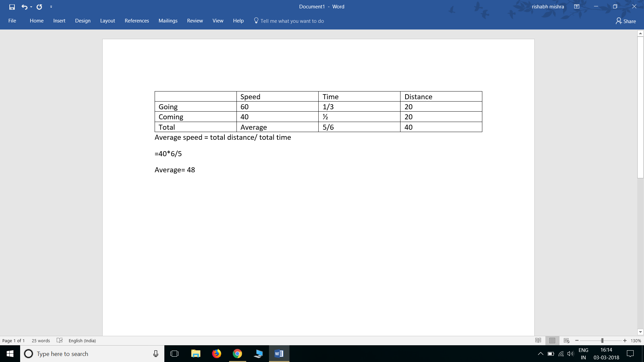Select the Print Layout view icon
644x362 pixels.
click(552, 340)
